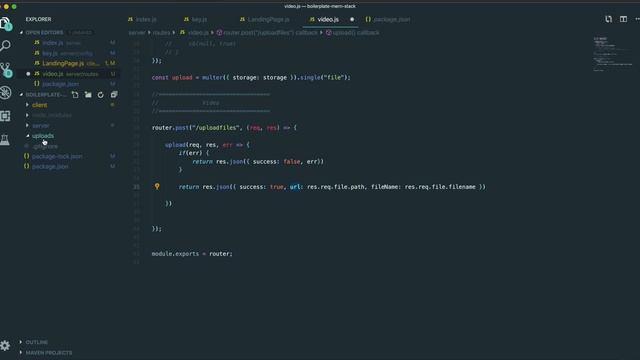Open the Extensions view in the activity bar
Image resolution: width=640 pixels, height=360 pixels.
5,116
